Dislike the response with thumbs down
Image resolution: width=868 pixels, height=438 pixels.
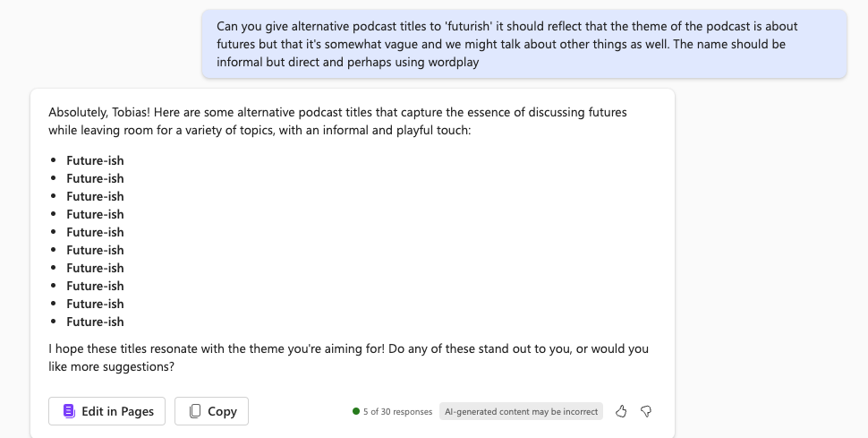pos(646,411)
